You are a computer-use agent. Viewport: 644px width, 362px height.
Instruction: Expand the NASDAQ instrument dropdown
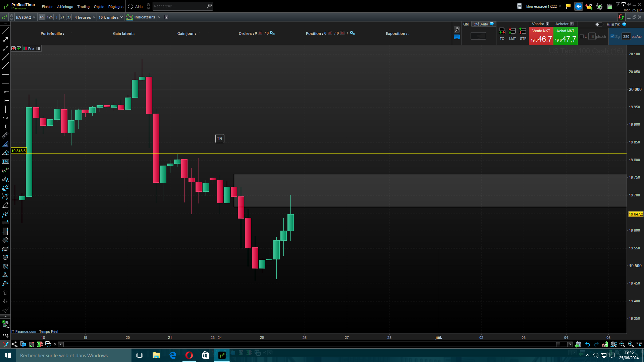click(25, 17)
